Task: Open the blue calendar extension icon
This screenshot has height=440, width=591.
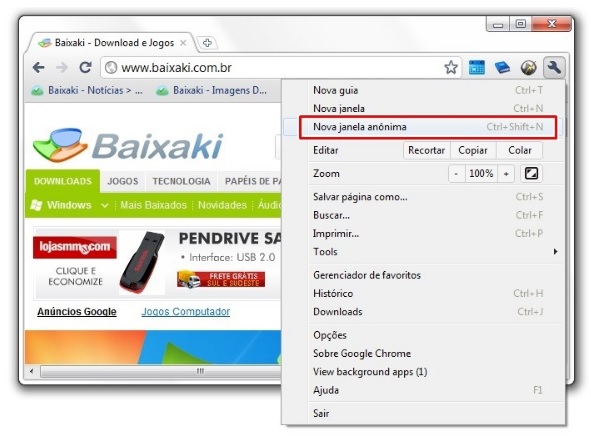Action: click(x=477, y=68)
